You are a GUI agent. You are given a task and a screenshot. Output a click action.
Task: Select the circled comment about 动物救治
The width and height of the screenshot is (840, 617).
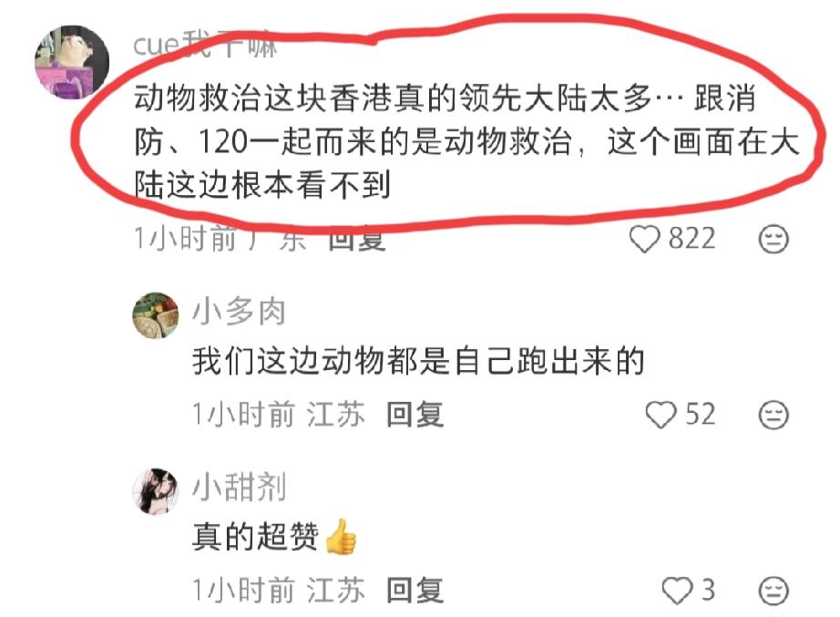(x=466, y=141)
